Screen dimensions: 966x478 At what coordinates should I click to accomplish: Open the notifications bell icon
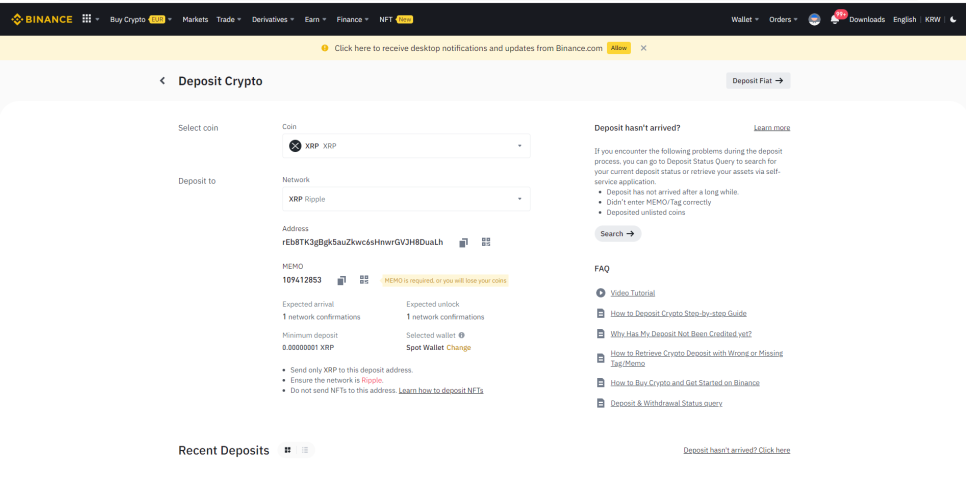[x=835, y=20]
